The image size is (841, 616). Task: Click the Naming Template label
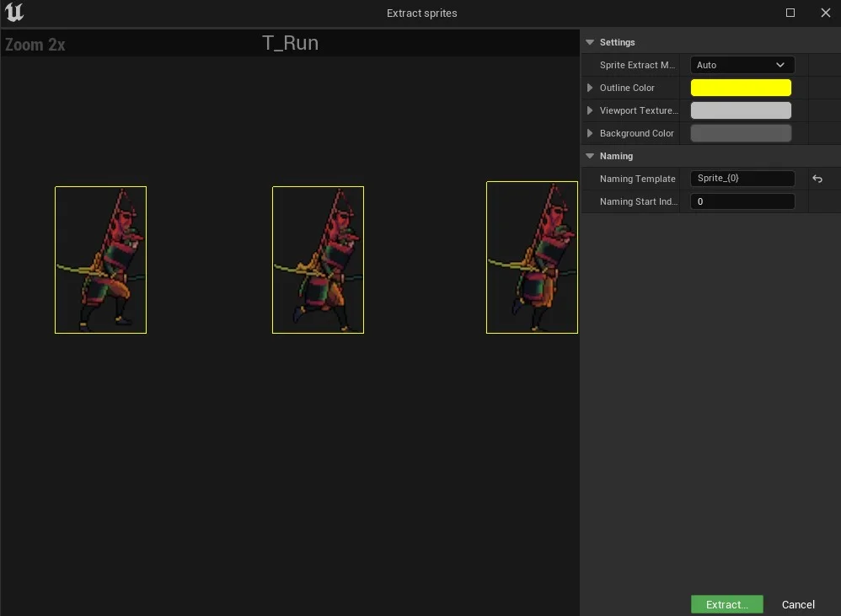coord(637,179)
